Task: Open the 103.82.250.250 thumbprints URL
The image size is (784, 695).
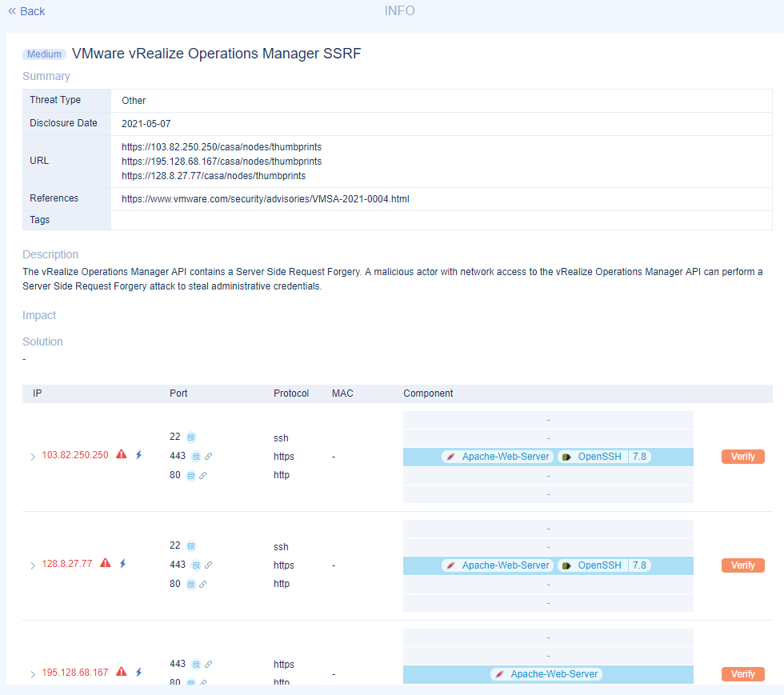Action: pyautogui.click(x=222, y=147)
